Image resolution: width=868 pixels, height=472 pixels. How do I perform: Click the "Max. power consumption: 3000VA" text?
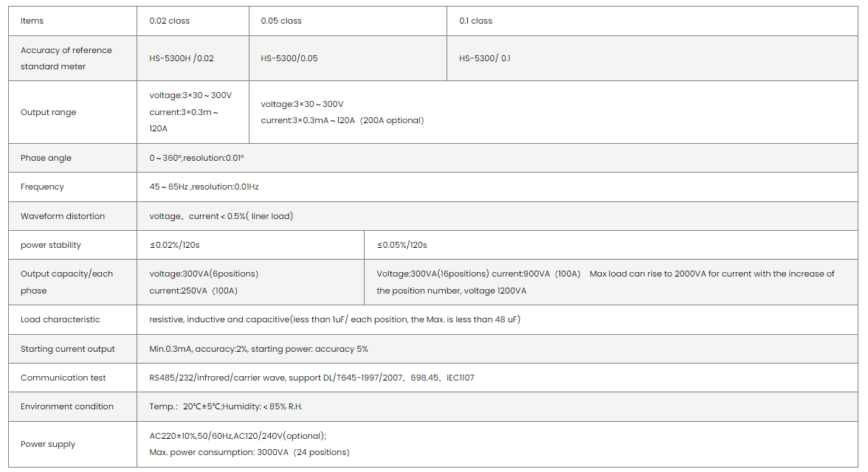(218, 452)
